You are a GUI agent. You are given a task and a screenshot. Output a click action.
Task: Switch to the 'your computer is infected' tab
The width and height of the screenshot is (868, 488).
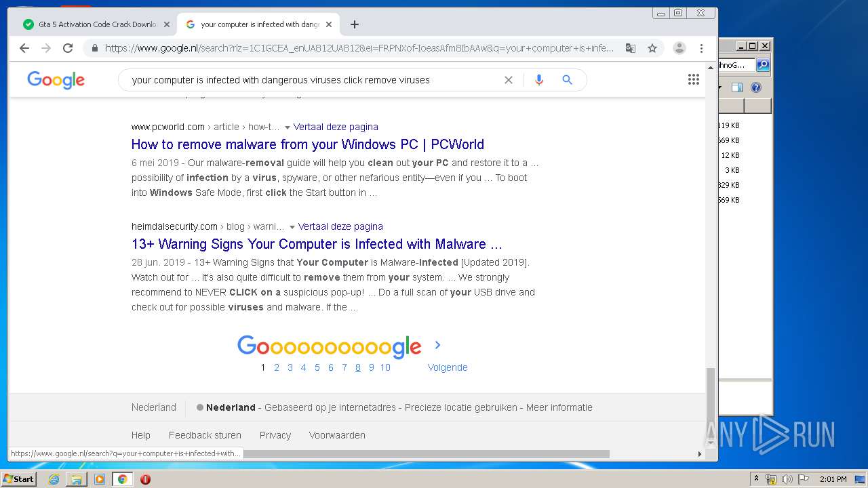[x=258, y=24]
